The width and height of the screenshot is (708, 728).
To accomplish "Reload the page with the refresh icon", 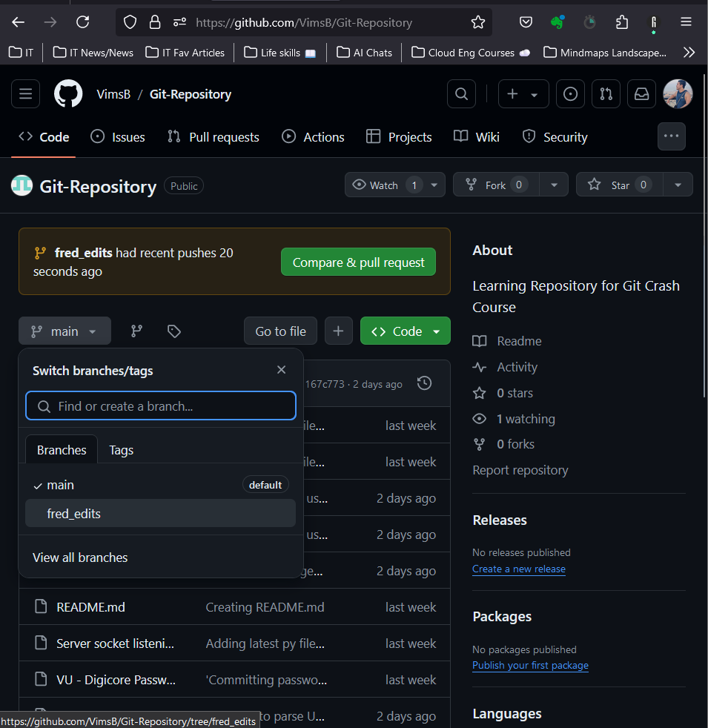I will 82,21.
